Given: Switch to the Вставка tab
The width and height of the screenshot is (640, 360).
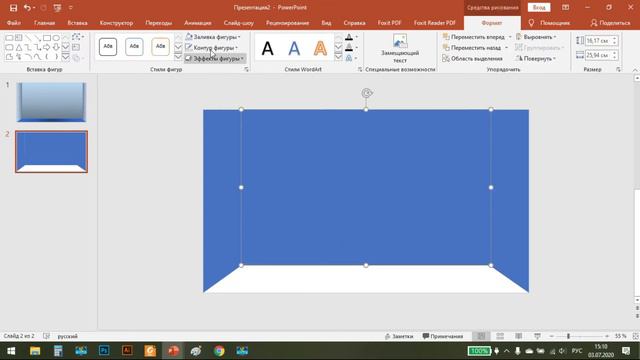Looking at the screenshot, I should [77, 23].
